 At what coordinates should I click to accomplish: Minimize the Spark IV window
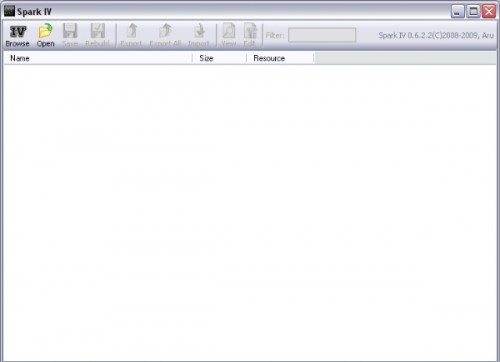[x=458, y=12]
